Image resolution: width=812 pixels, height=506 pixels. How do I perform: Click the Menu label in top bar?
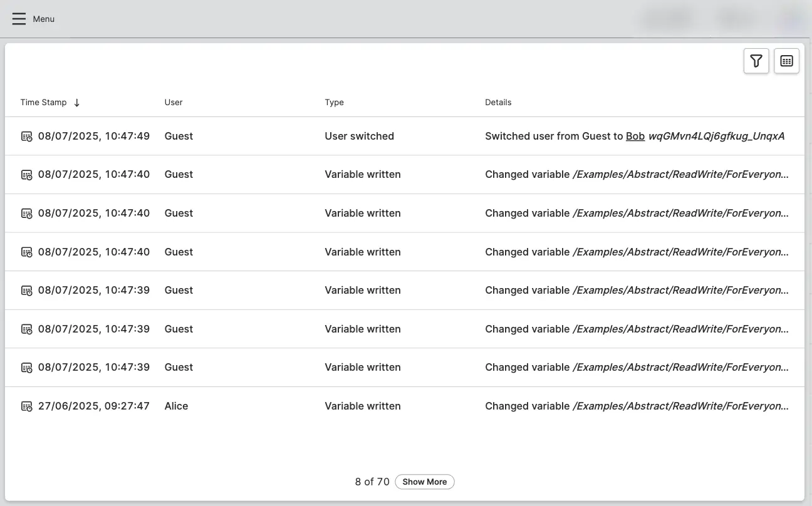tap(44, 19)
